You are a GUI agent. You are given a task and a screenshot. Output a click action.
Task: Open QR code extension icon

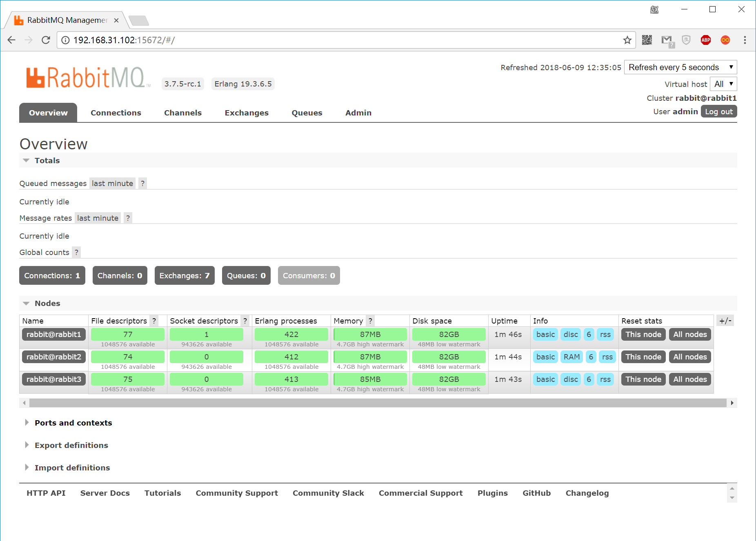coord(647,40)
